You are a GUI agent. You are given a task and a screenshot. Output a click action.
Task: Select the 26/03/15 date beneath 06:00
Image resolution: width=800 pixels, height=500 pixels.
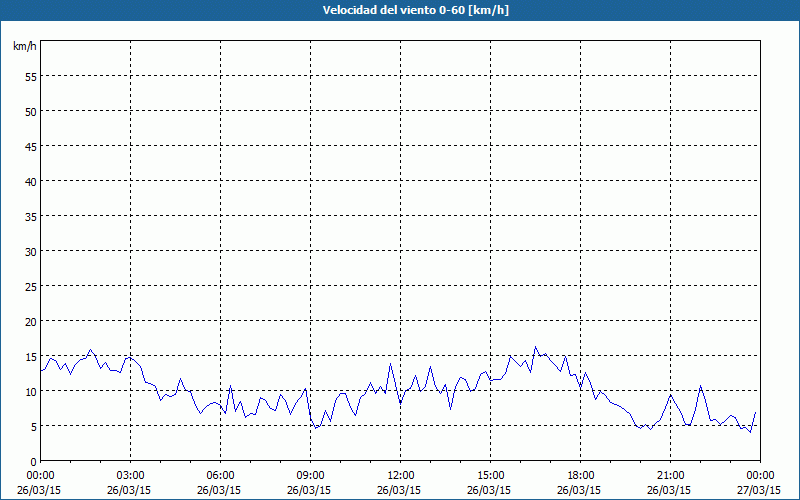point(219,490)
